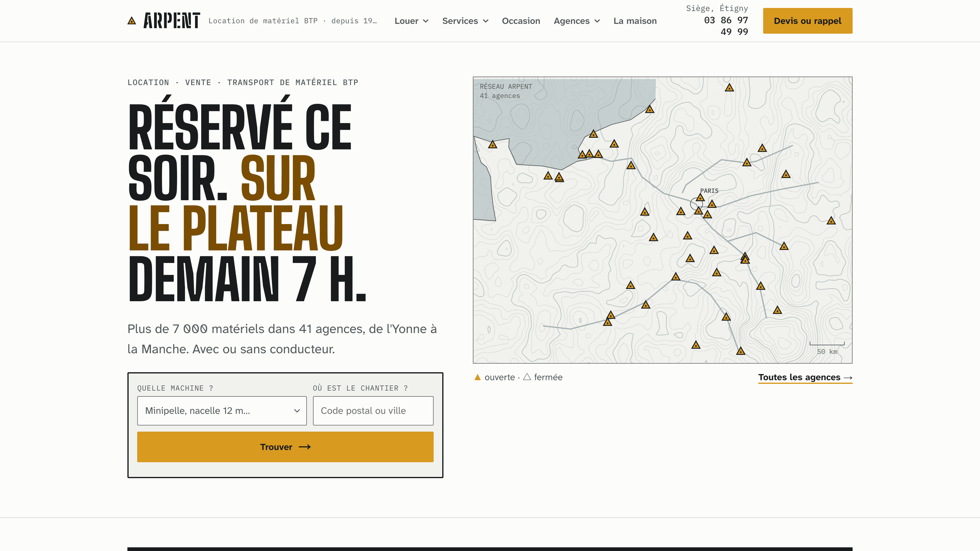Click the ARPENT triangle logo icon
980x551 pixels.
(132, 21)
